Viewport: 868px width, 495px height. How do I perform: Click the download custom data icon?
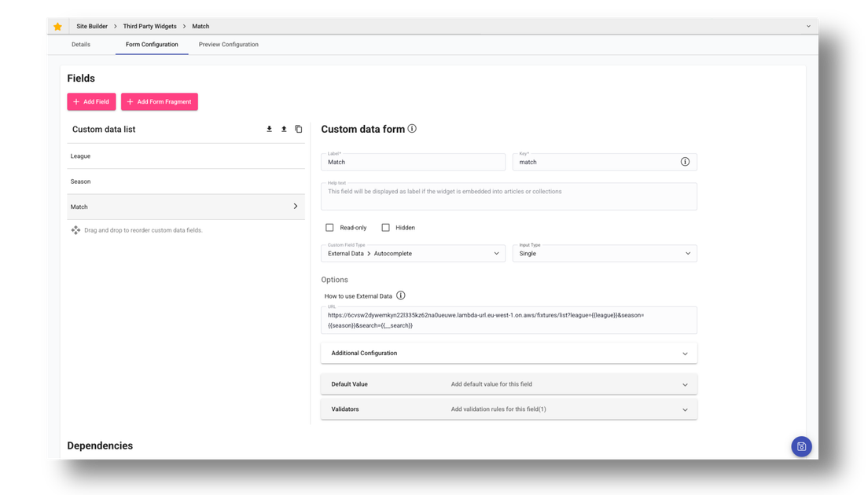269,129
